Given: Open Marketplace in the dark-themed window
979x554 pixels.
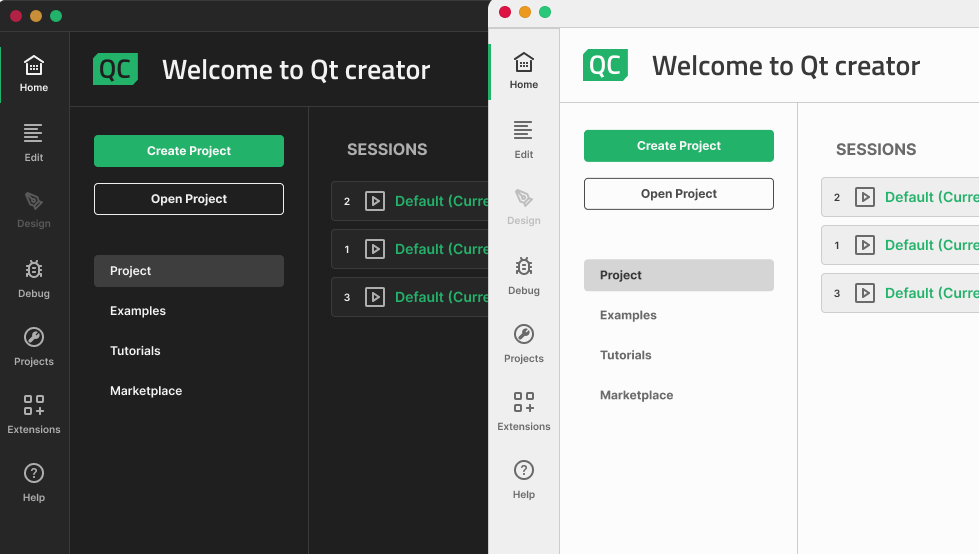Looking at the screenshot, I should [146, 391].
